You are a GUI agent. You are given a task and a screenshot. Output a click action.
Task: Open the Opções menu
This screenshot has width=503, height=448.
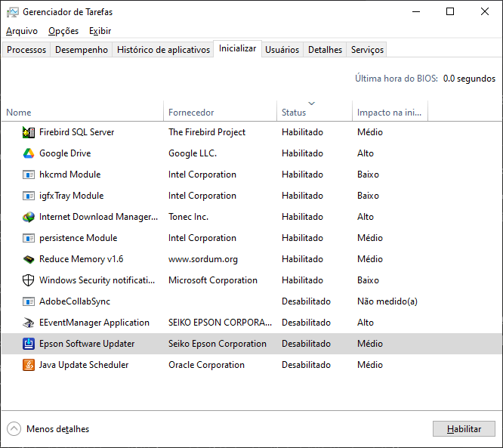point(63,31)
